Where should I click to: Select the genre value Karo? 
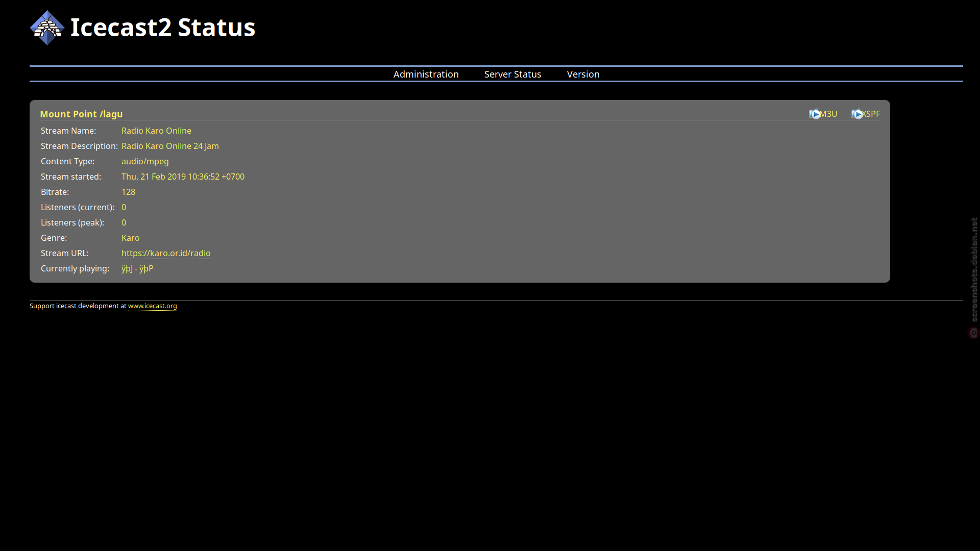130,238
